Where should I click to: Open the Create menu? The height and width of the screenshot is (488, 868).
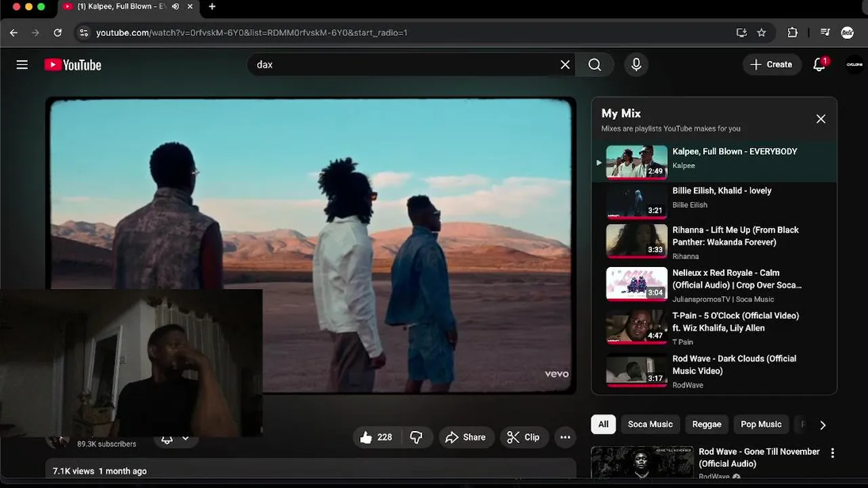coord(772,64)
